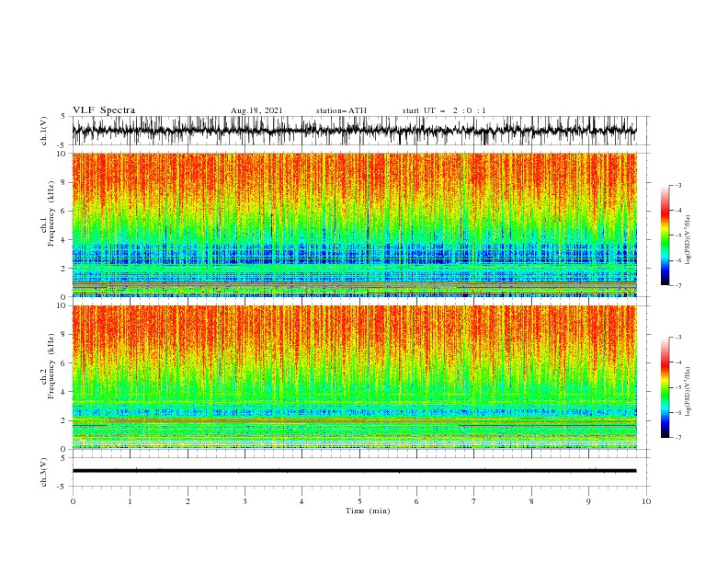The height and width of the screenshot is (563, 728).
Task: Click the "-3" tick on ch.1 color scale
Action: pyautogui.click(x=678, y=186)
